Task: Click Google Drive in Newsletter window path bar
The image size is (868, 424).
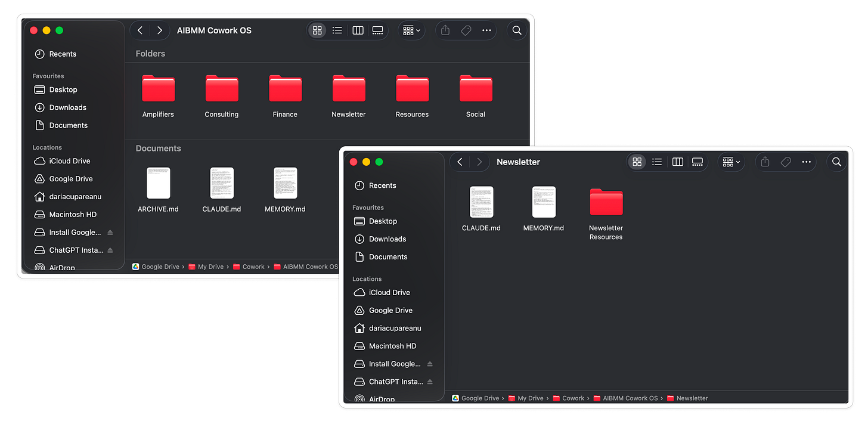Action: [475, 398]
